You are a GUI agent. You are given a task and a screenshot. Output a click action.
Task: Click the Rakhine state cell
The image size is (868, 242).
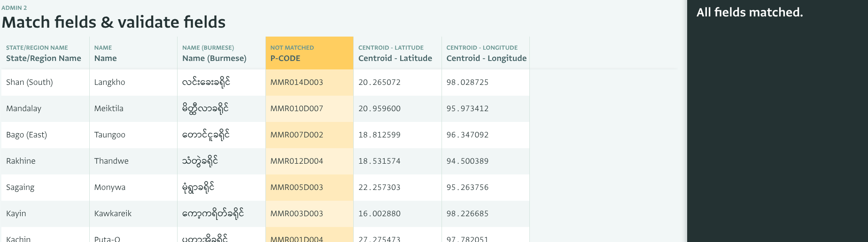tap(21, 161)
